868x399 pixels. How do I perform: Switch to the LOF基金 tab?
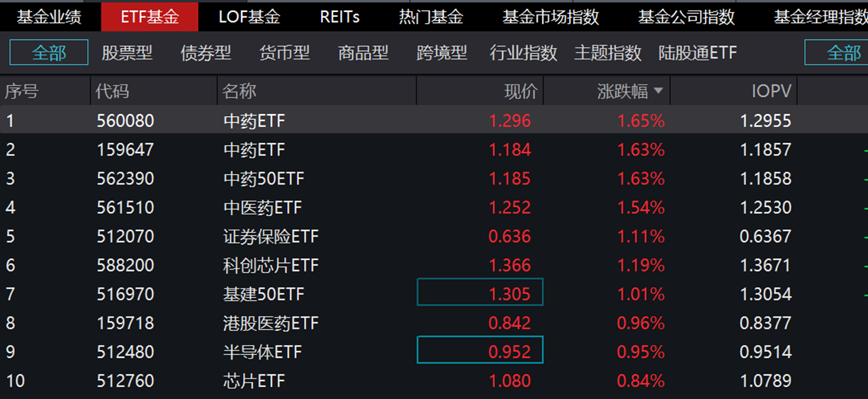(x=249, y=16)
